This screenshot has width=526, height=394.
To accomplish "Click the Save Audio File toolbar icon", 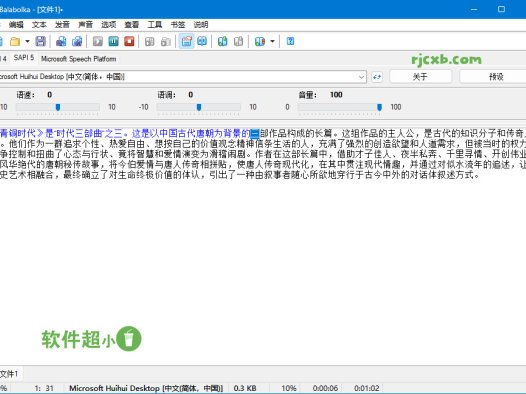I will [x=61, y=42].
